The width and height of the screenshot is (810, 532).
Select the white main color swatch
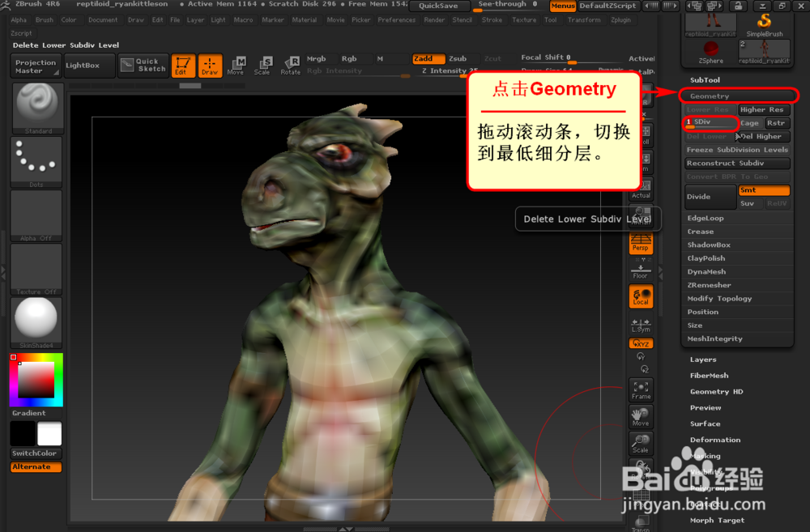pos(49,433)
